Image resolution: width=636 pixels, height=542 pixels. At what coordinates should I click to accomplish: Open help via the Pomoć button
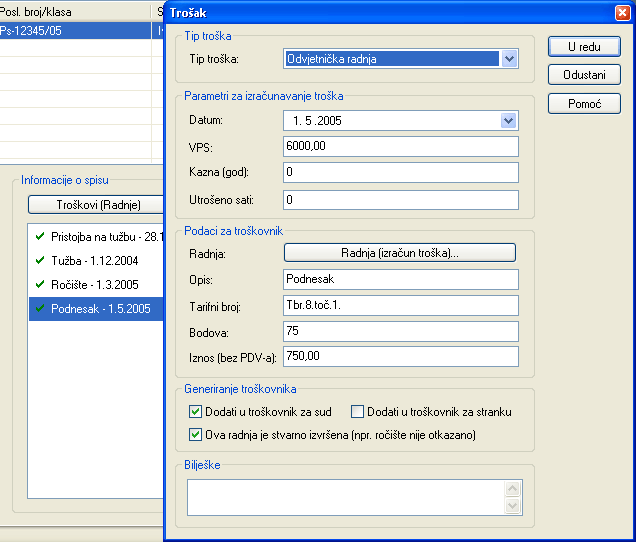coord(584,104)
